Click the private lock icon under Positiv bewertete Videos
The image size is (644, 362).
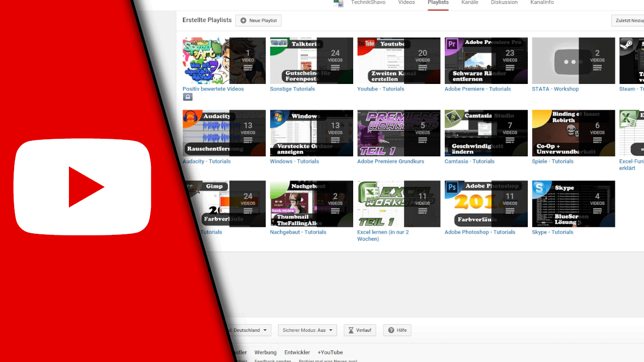point(188,97)
